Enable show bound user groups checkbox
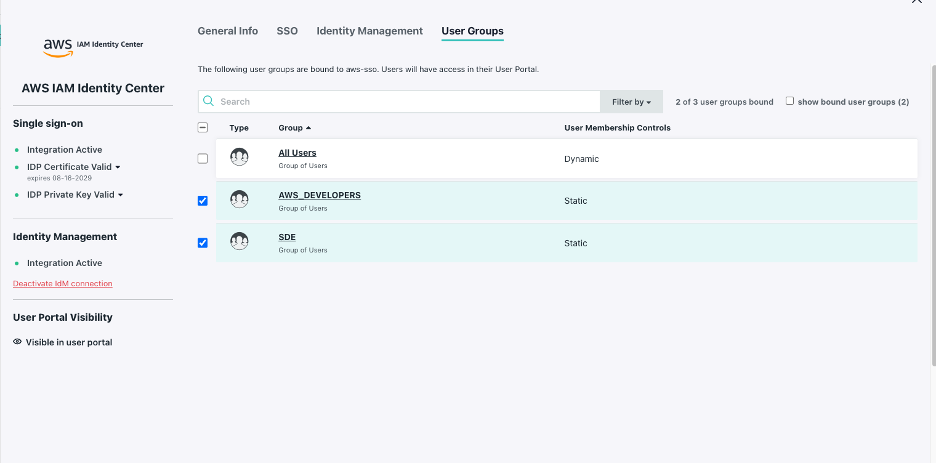 790,101
